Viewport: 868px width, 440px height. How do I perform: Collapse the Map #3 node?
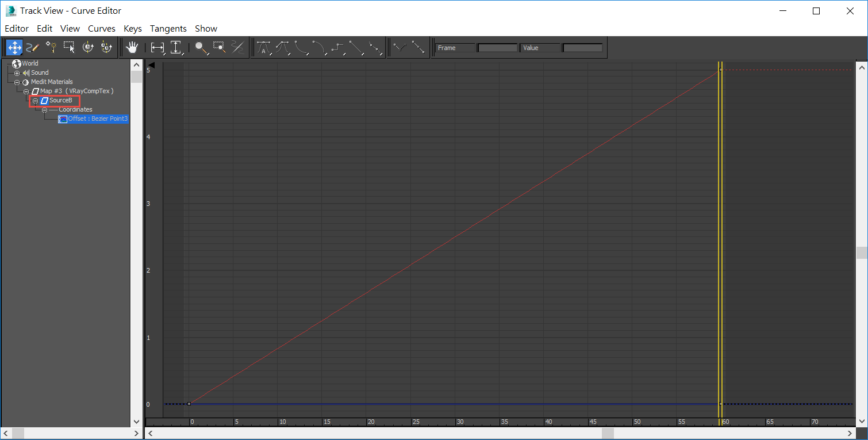[x=26, y=91]
